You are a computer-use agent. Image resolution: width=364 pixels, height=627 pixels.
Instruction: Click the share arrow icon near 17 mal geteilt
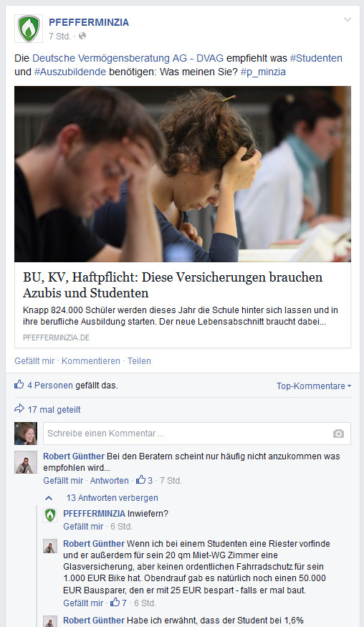point(19,408)
